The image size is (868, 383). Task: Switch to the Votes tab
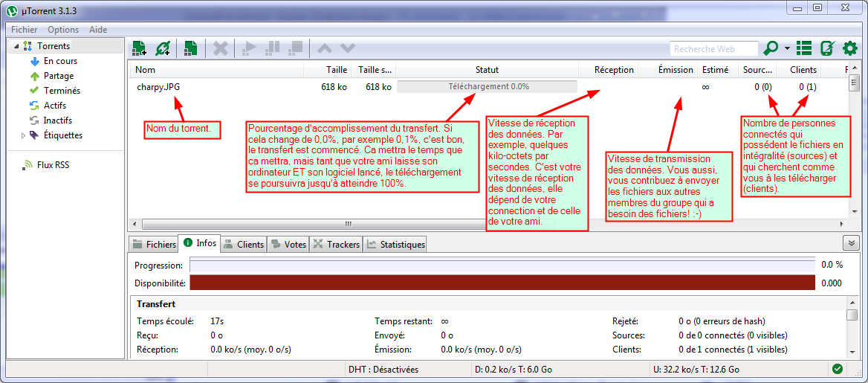(288, 244)
